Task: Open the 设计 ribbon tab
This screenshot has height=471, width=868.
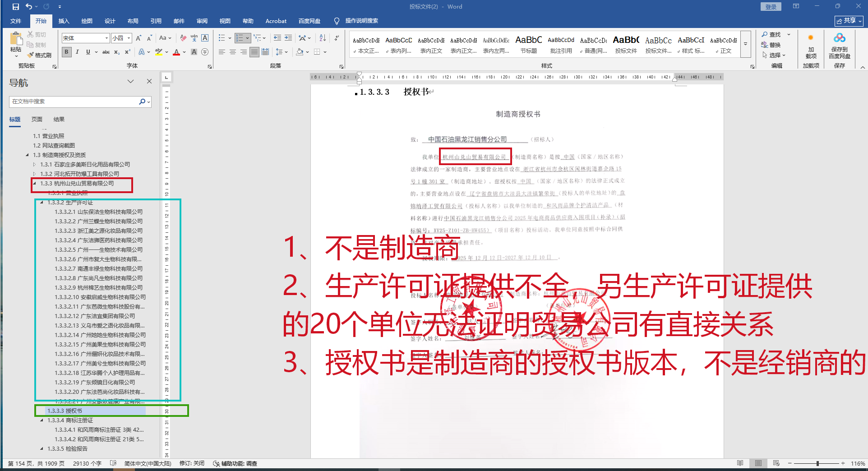Action: click(x=110, y=21)
